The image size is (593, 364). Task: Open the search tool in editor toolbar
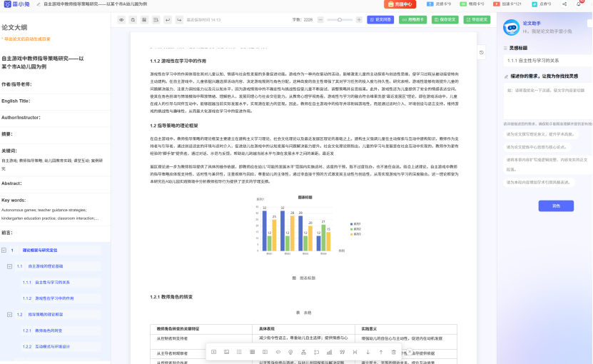coord(133,20)
